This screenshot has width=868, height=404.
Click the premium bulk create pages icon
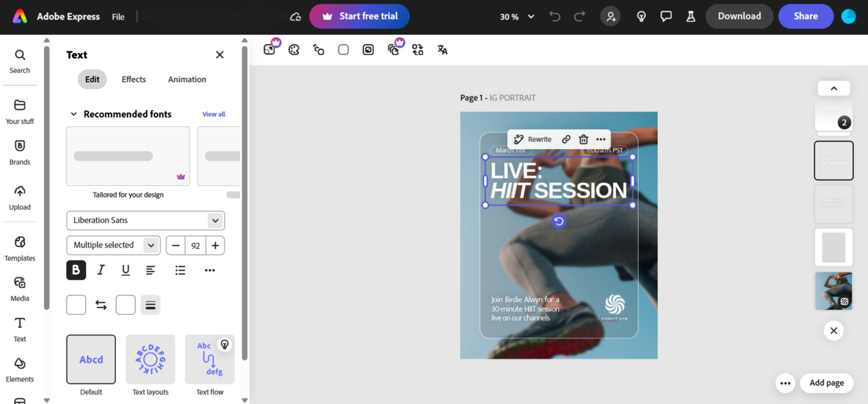click(x=393, y=49)
